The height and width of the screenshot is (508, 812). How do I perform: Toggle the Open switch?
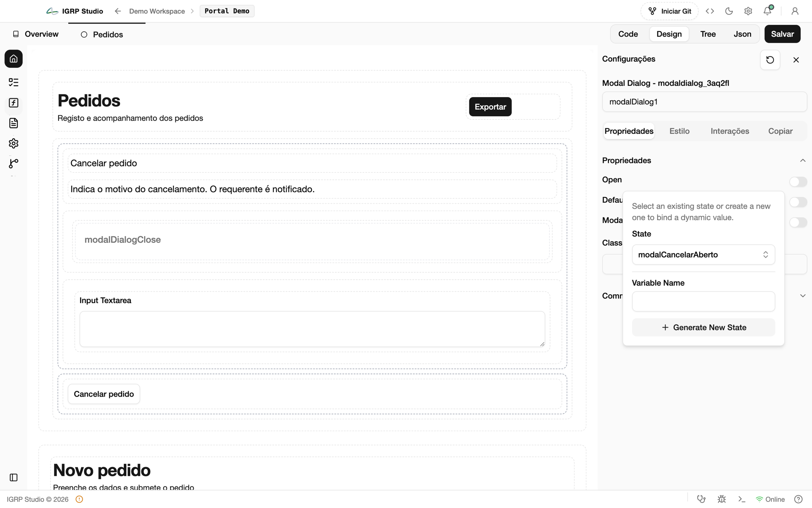pos(798,182)
